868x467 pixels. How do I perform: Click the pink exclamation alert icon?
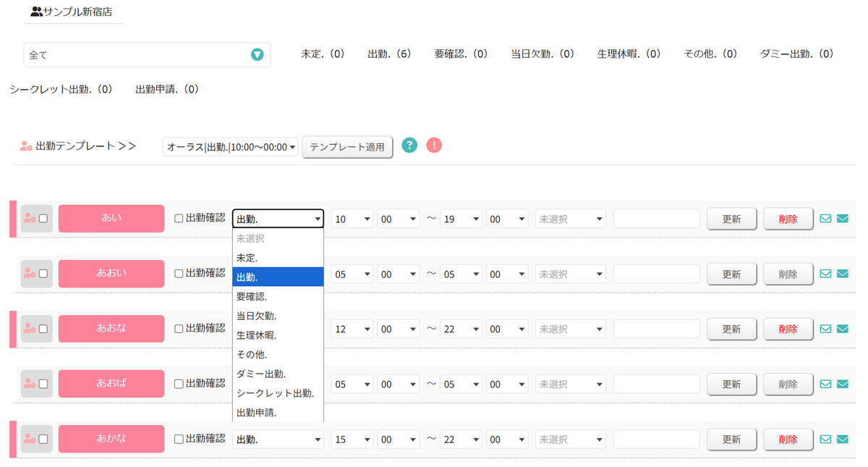[x=433, y=146]
